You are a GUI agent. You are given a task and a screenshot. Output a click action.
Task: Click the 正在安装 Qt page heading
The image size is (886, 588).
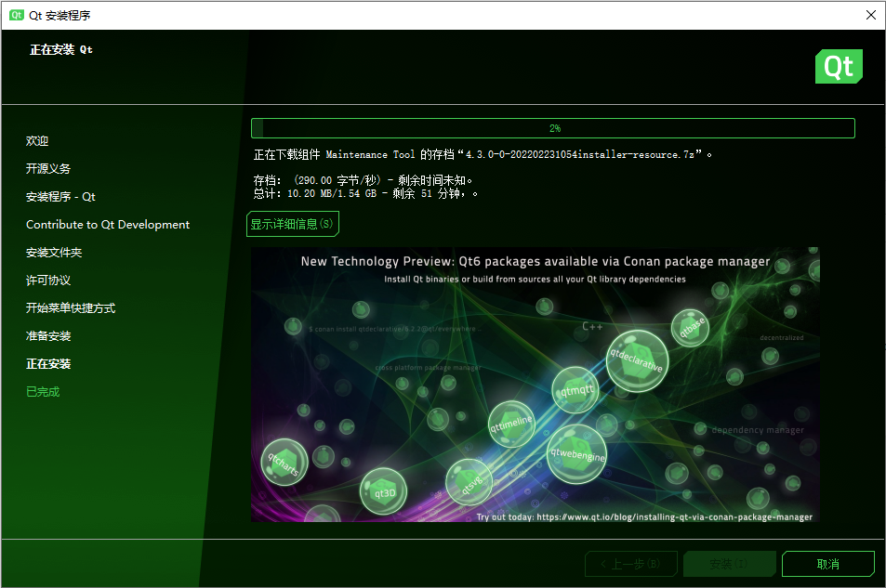61,50
